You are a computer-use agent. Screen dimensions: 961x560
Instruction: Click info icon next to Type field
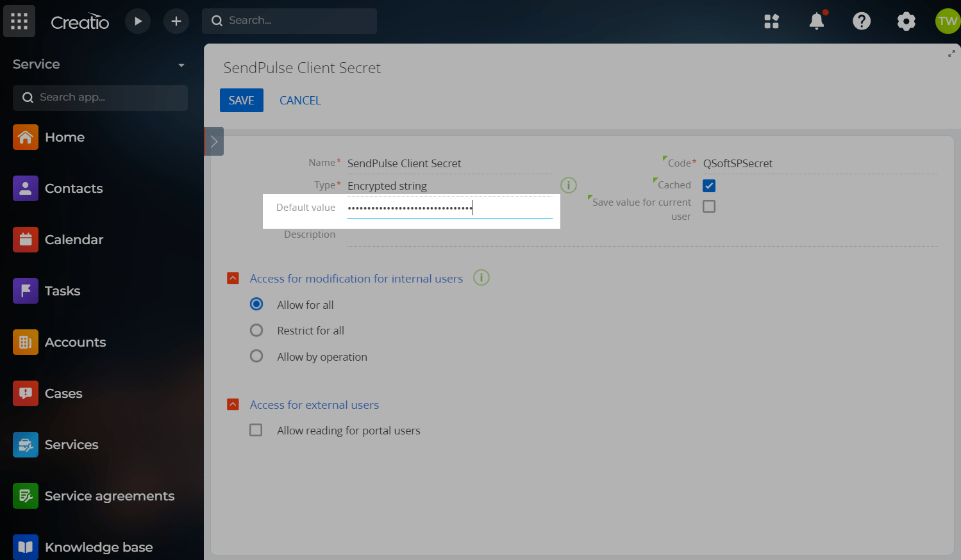click(569, 185)
